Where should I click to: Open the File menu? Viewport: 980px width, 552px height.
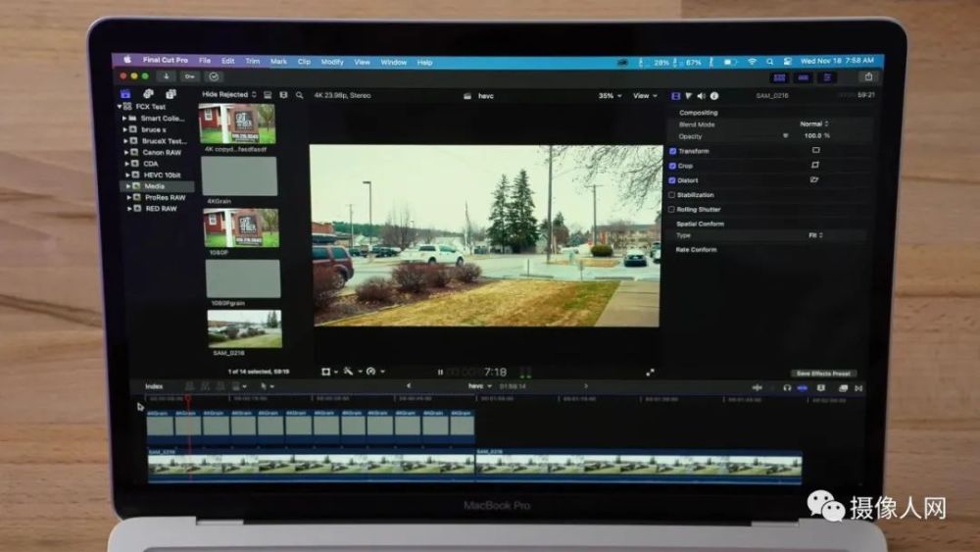click(205, 61)
